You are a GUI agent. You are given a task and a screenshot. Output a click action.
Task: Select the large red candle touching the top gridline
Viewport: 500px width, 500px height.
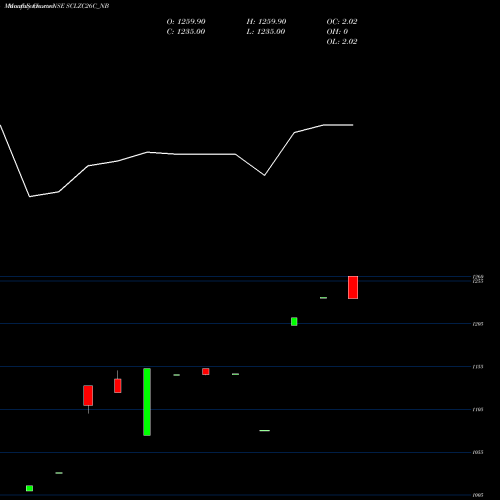pyautogui.click(x=353, y=287)
